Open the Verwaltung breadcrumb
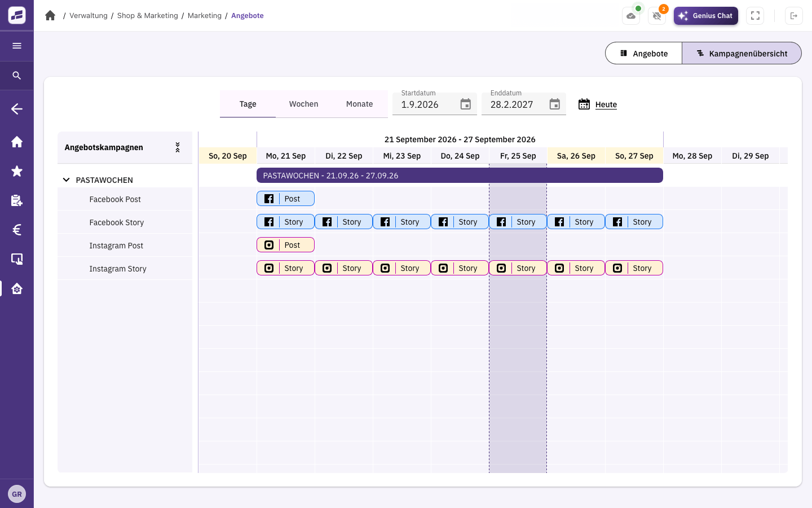Viewport: 812px width, 508px height. pos(89,16)
